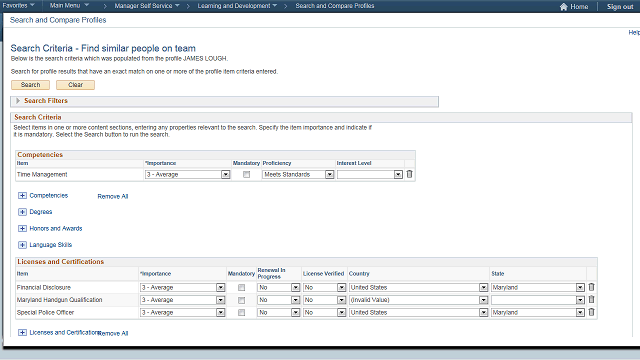This screenshot has height=360, width=640.
Task: Open Importance dropdown for Financial Disclosure
Action: pyautogui.click(x=182, y=287)
